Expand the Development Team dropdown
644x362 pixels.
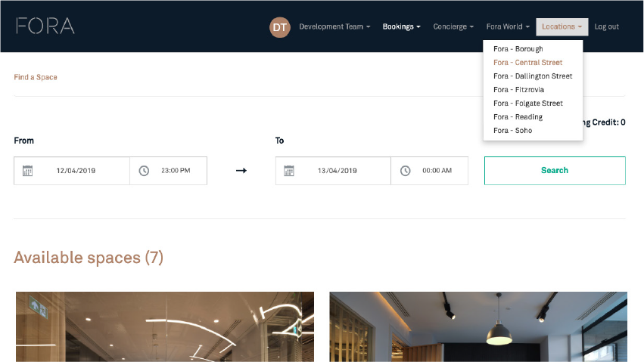(334, 26)
